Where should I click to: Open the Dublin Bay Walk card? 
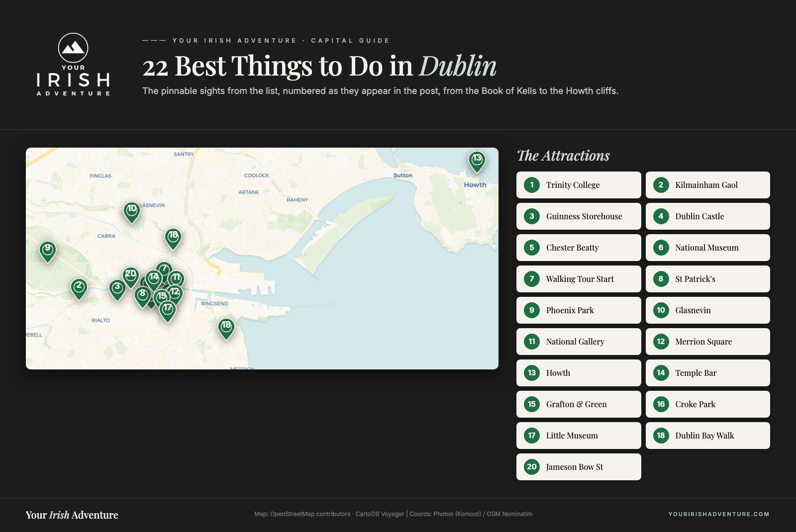(708, 436)
